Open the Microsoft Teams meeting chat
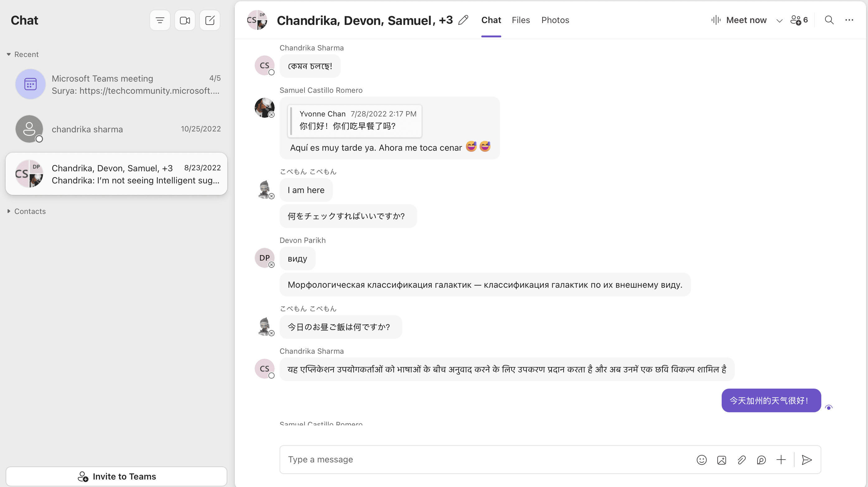This screenshot has height=487, width=868. click(116, 84)
